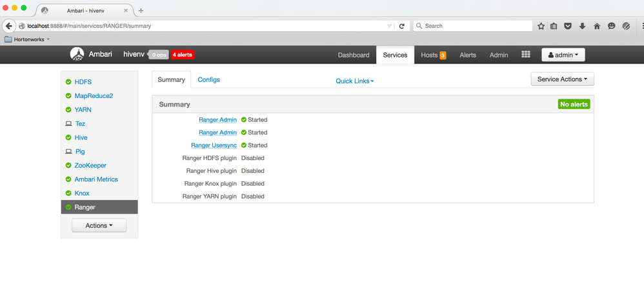This screenshot has height=291, width=644.
Task: Open new browser tab with plus icon
Action: [x=141, y=11]
